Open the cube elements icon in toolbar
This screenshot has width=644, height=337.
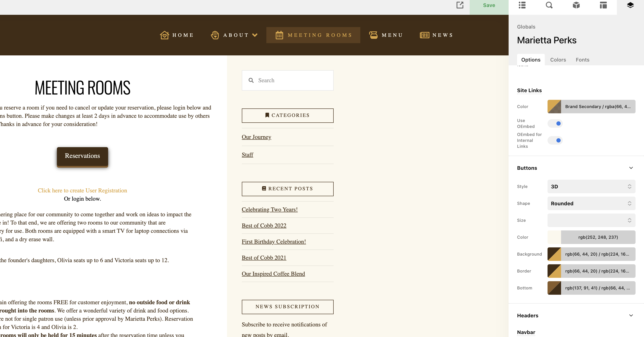pos(576,5)
